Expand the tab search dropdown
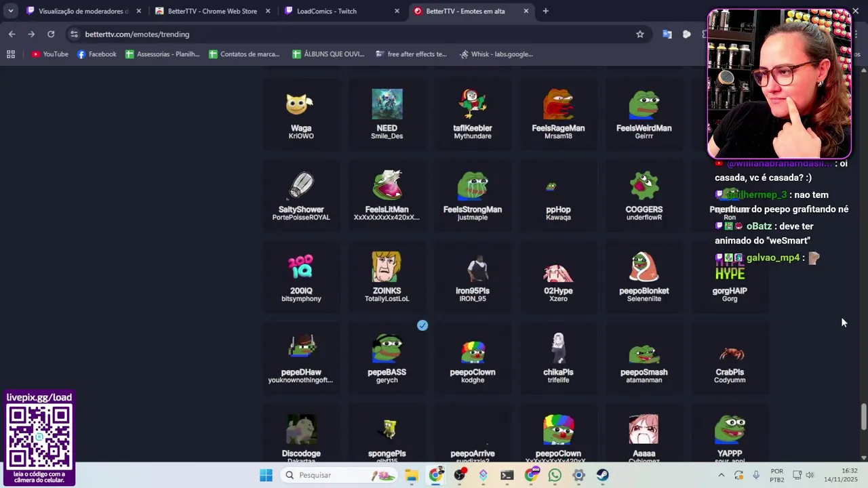 (x=10, y=11)
